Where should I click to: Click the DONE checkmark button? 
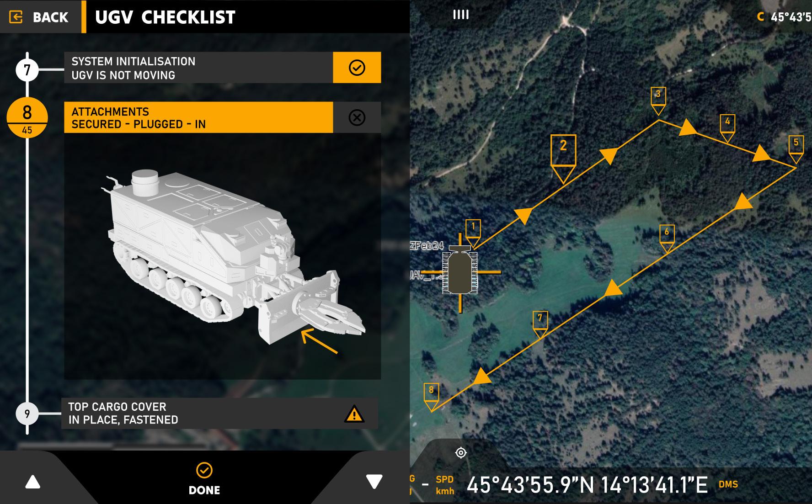click(x=204, y=478)
